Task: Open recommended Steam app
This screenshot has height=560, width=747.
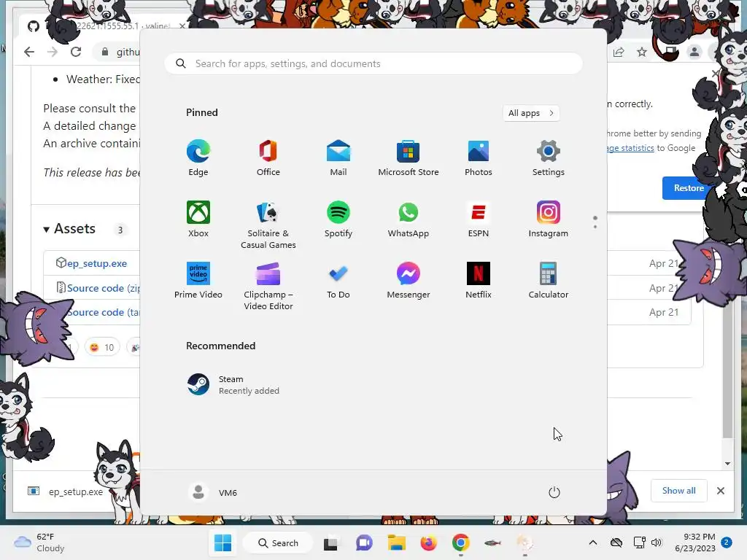Action: pyautogui.click(x=233, y=385)
